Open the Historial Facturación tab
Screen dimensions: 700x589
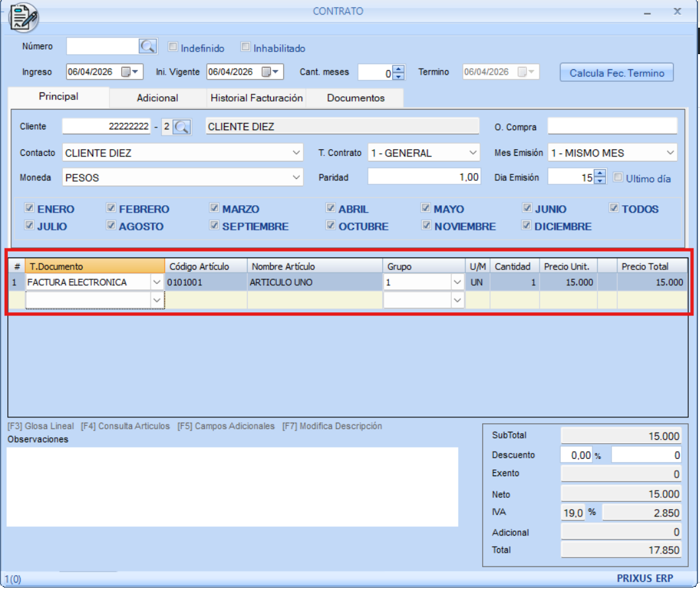click(256, 98)
